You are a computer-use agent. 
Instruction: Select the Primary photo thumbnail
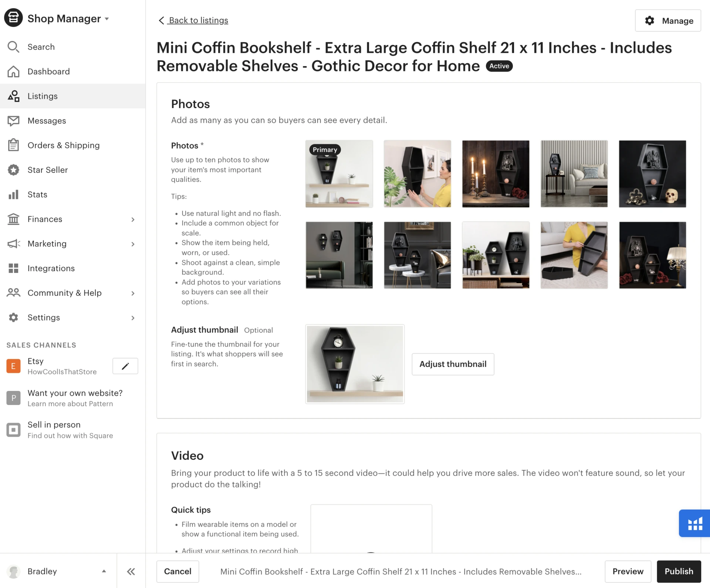(339, 174)
